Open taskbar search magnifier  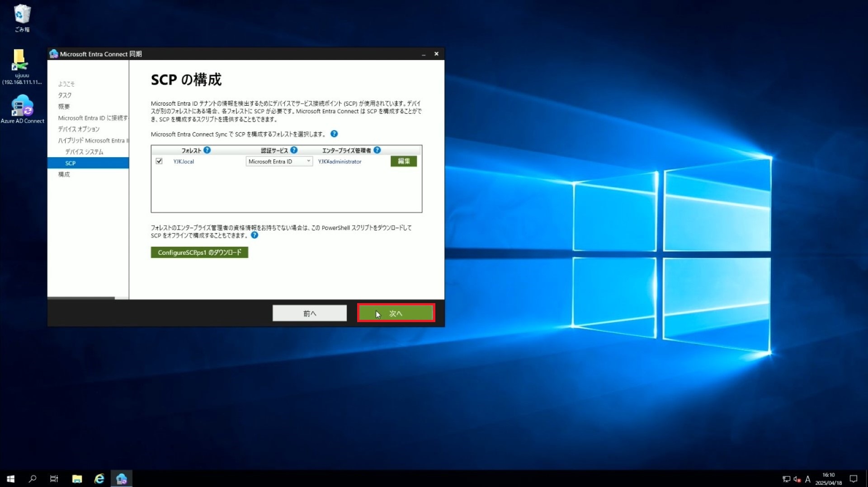click(x=33, y=478)
